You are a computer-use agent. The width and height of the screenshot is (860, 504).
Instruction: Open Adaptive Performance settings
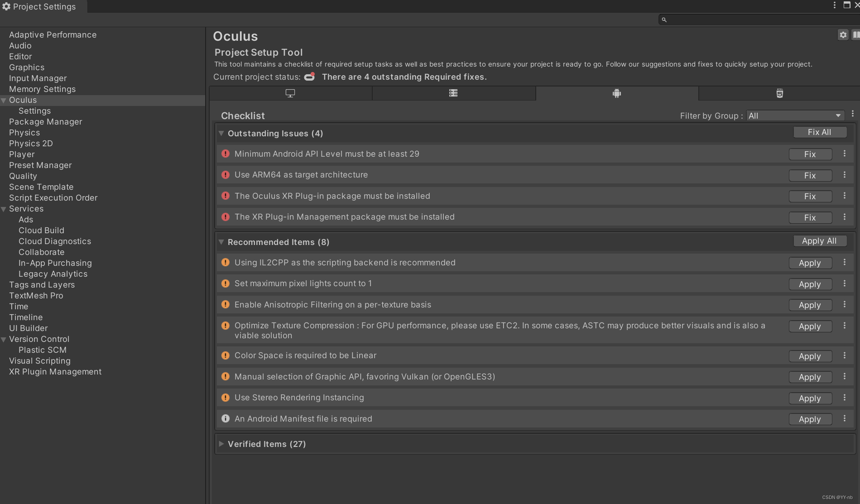(53, 35)
